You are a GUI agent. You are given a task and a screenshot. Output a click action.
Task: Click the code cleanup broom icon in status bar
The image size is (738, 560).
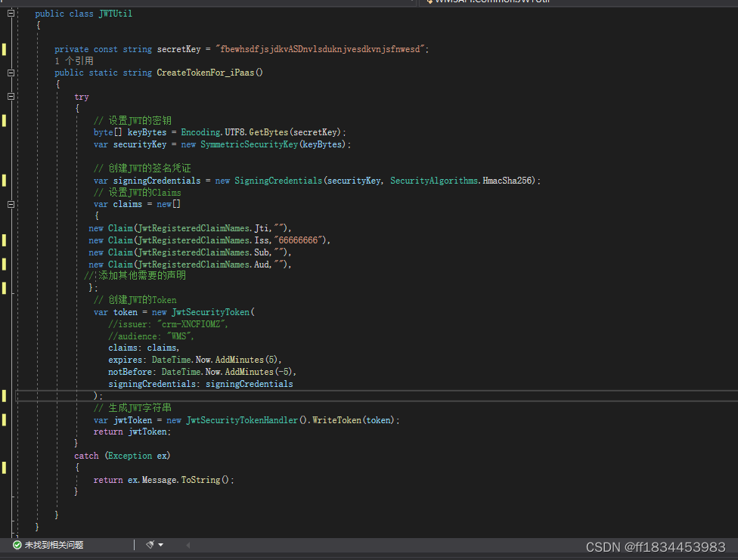(x=150, y=544)
